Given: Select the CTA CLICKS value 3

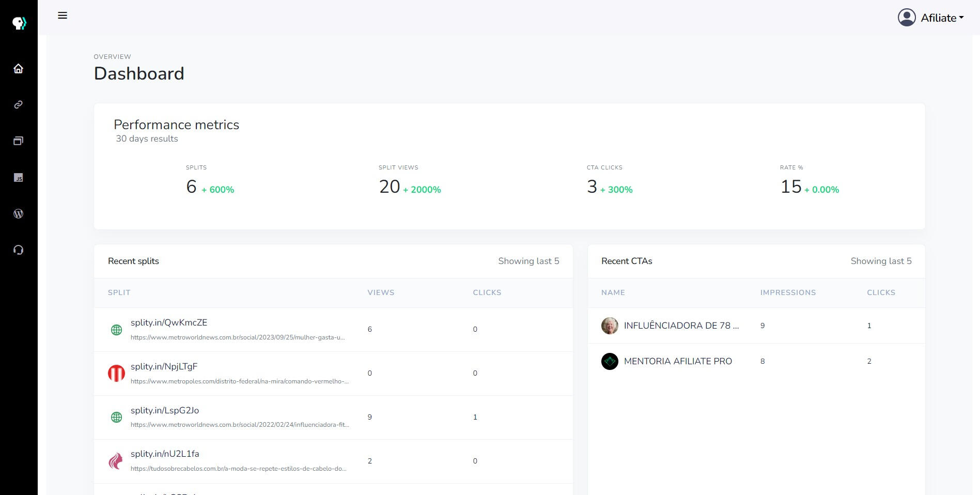Looking at the screenshot, I should click(592, 187).
